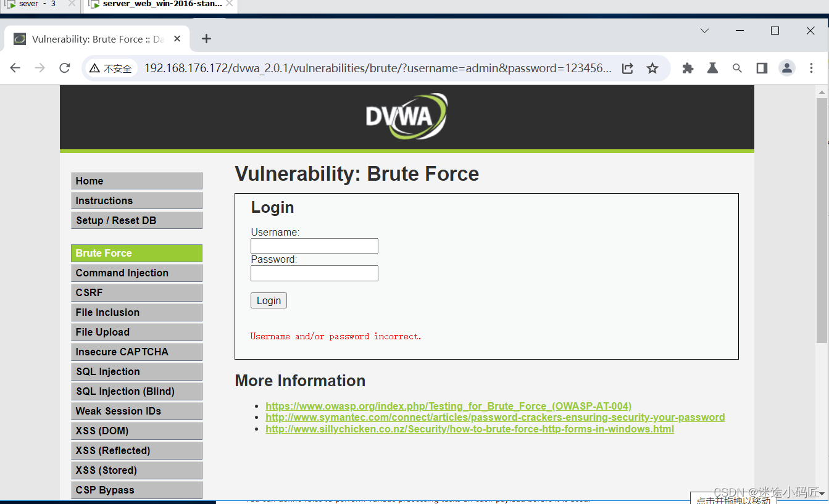The width and height of the screenshot is (829, 504).
Task: Open the sillychicken.co.nz brute force link
Action: point(470,429)
